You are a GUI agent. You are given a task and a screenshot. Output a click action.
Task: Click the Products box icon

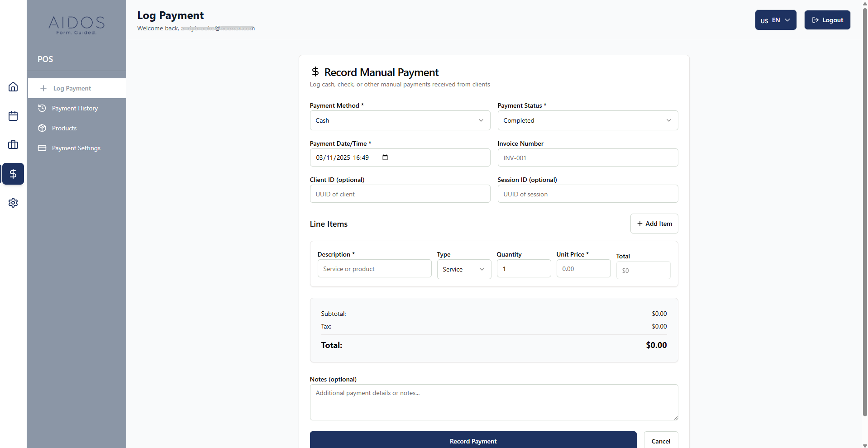pos(42,128)
